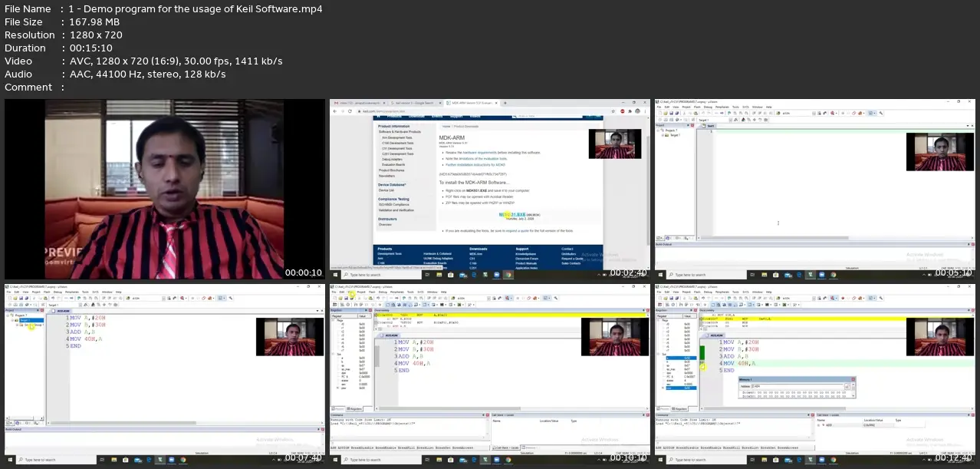Click highlighted line MOV 40H,A in 00:12:40 frame

click(740, 364)
